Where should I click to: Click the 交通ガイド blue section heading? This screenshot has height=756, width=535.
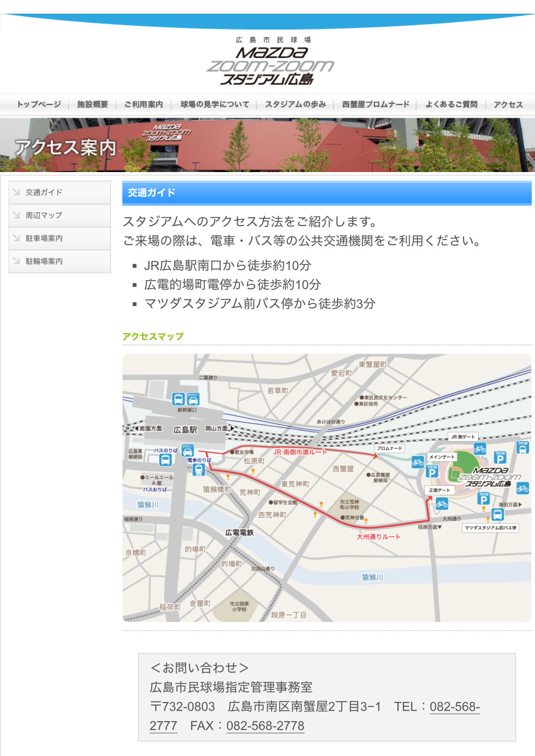(327, 193)
